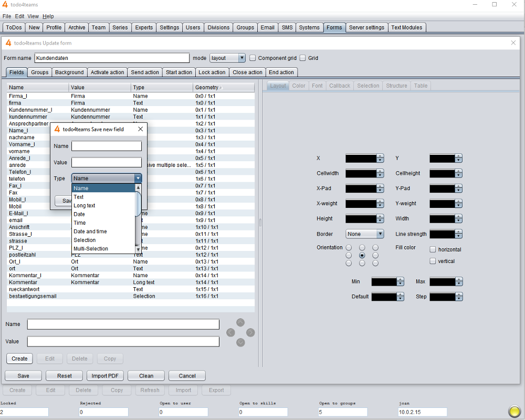Click the left arrow move icon
Screen dimensions: 525x420
click(x=230, y=332)
